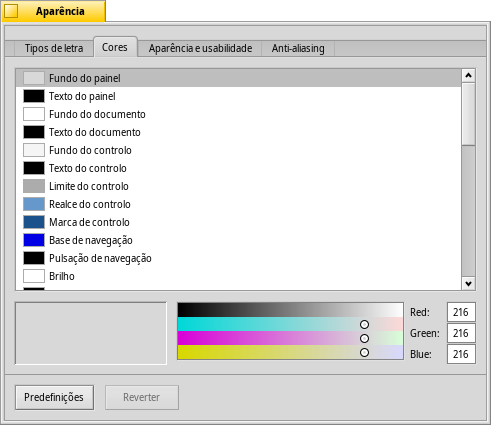Screen dimensions: 491x425
Task: Select the 'Fundo do controlo' list entry
Action: click(x=238, y=150)
